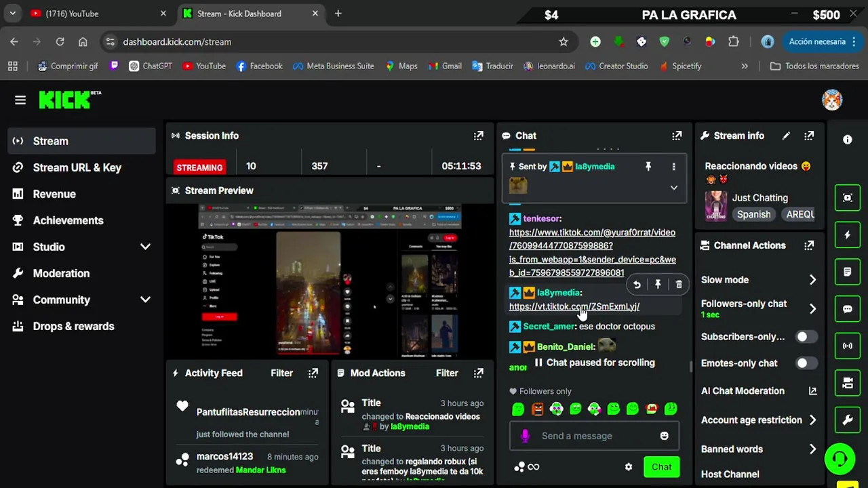
Task: Open Slow mode settings arrow
Action: [x=812, y=280]
